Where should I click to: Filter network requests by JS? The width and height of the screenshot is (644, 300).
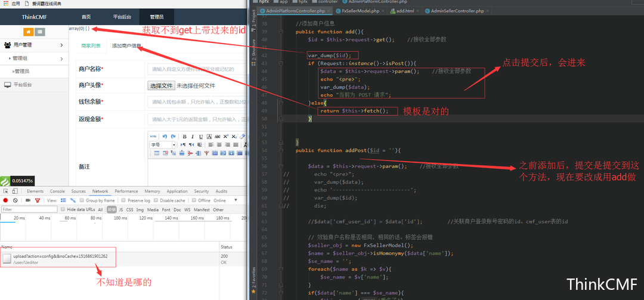pyautogui.click(x=120, y=209)
